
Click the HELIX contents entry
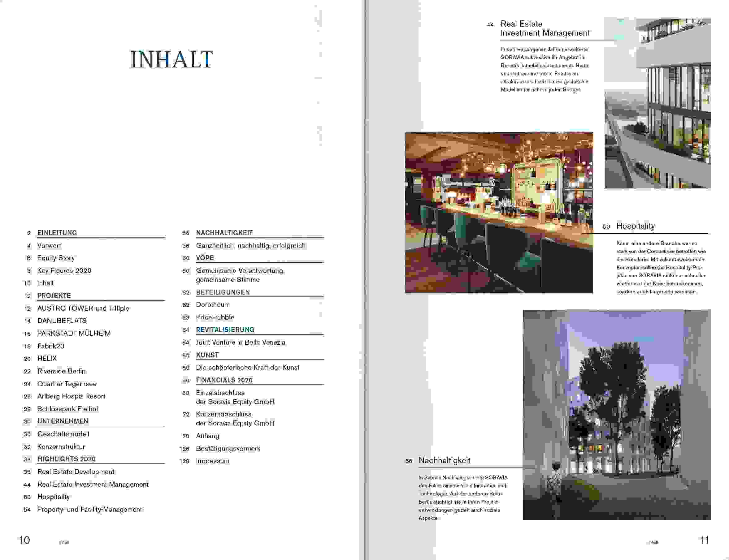pyautogui.click(x=47, y=358)
